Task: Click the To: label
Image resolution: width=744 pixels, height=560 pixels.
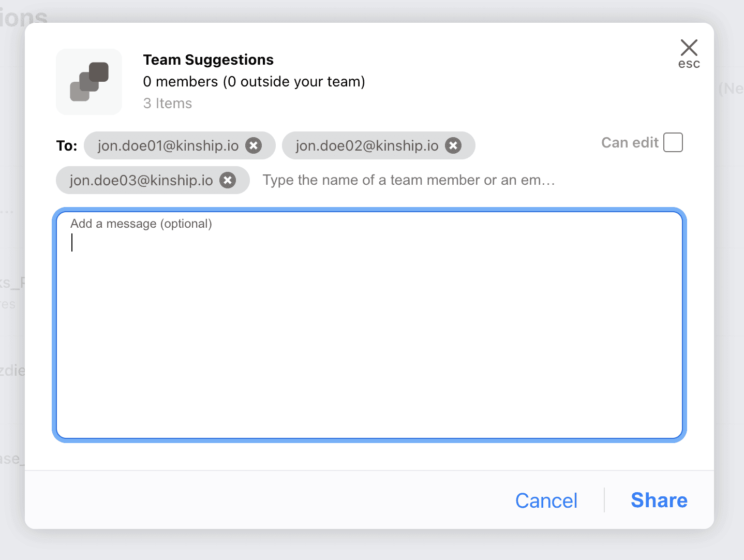Action: pos(67,146)
